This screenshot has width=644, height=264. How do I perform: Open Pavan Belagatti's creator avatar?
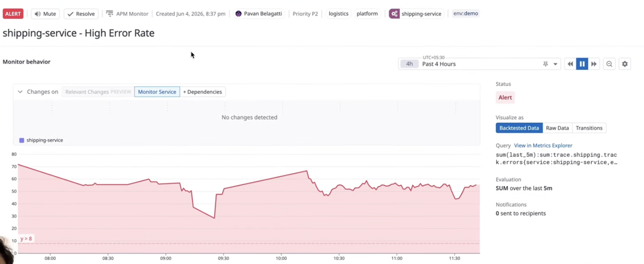[x=239, y=14]
